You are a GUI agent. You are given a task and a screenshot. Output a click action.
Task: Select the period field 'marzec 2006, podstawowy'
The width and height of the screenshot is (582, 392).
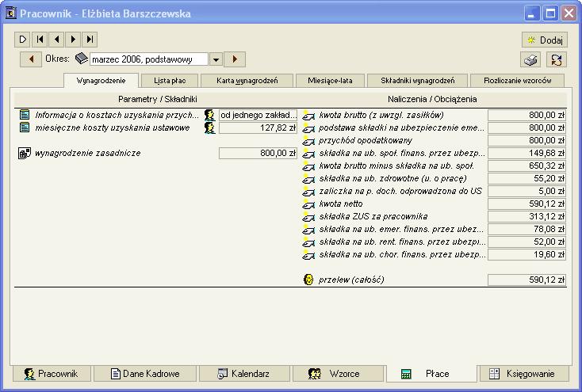click(149, 59)
